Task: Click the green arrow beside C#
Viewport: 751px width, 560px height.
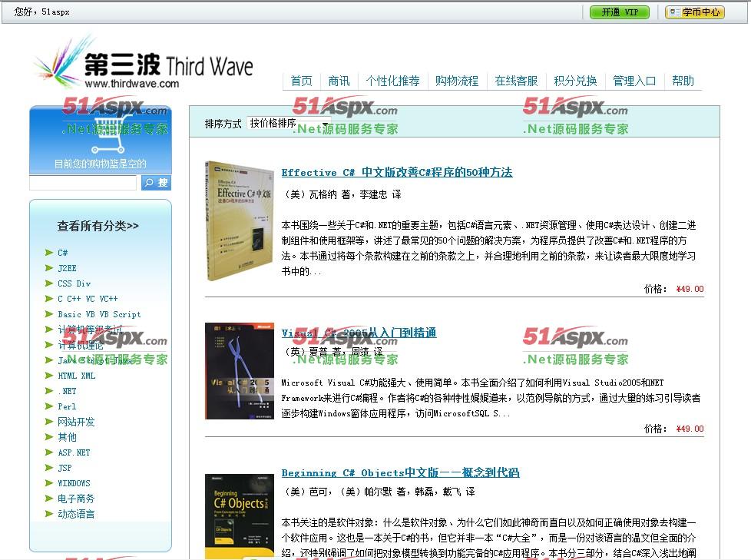Action: click(49, 253)
